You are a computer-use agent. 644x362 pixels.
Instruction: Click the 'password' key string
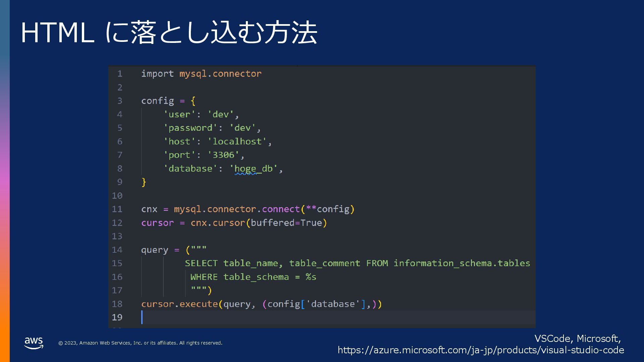pos(190,128)
